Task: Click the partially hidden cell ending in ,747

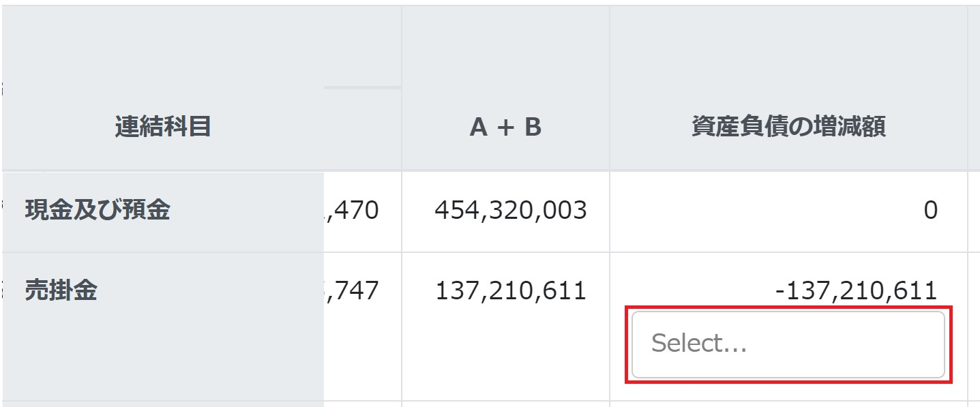Action: (x=355, y=291)
